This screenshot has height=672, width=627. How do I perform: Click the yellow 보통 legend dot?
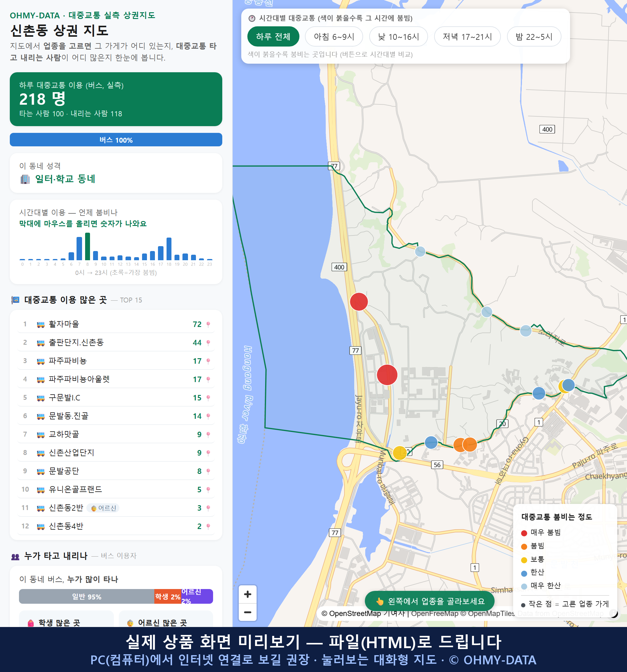click(x=524, y=560)
